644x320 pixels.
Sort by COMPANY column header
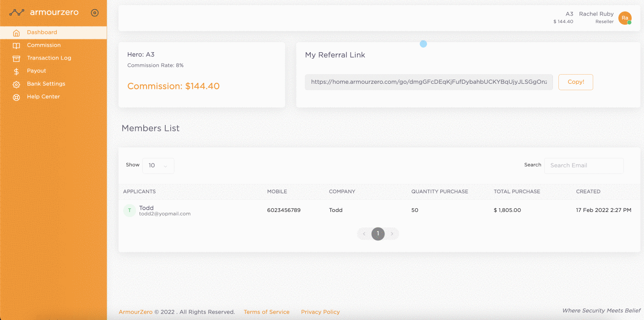(342, 191)
